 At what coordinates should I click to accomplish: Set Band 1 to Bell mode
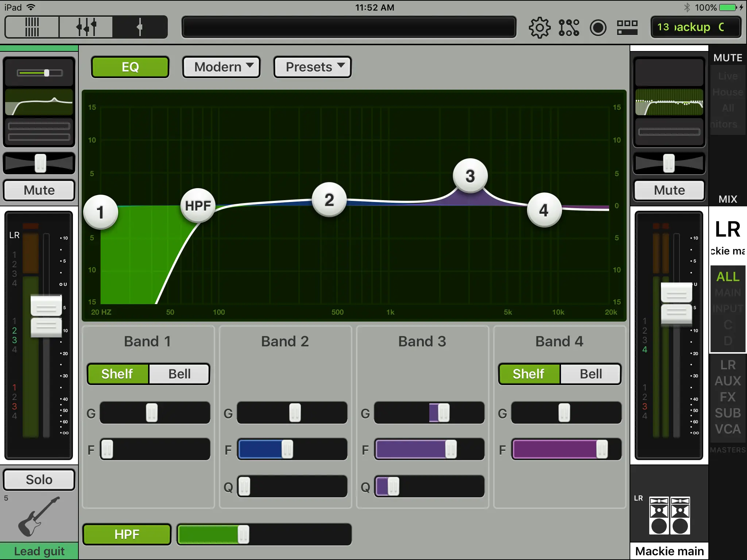(179, 374)
